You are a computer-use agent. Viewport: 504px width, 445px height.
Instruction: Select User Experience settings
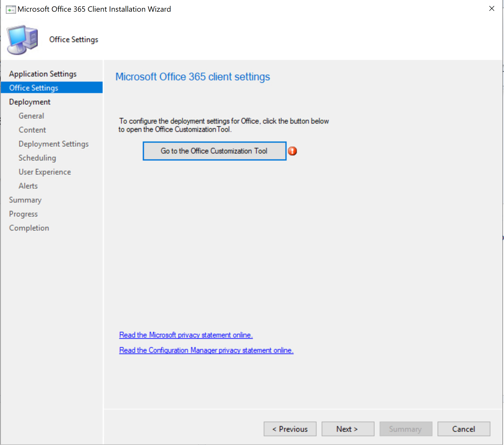click(x=45, y=172)
